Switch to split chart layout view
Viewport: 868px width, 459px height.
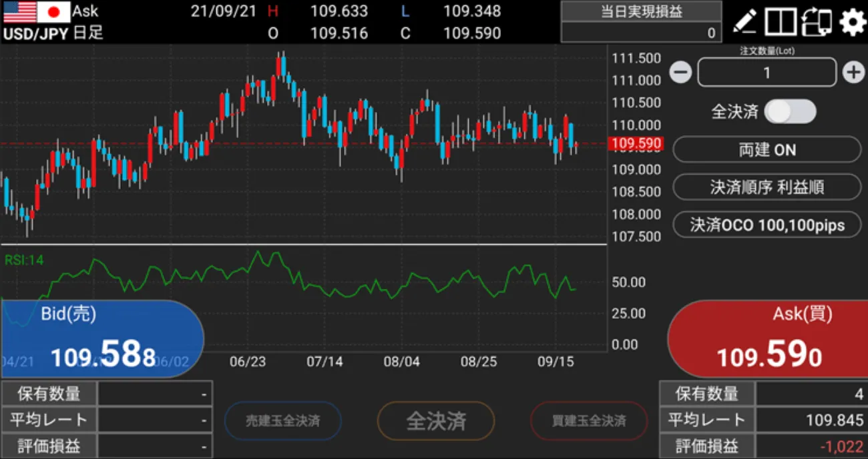781,22
